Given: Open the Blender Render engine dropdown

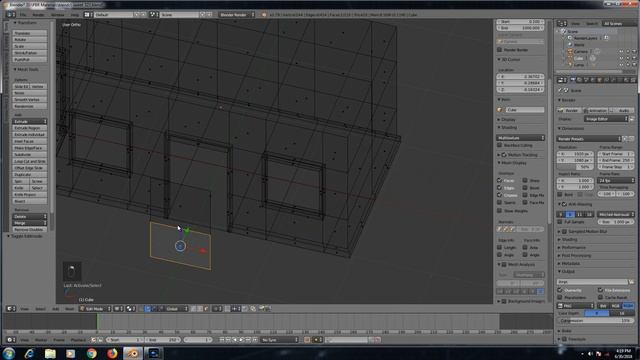Looking at the screenshot, I should 236,14.
